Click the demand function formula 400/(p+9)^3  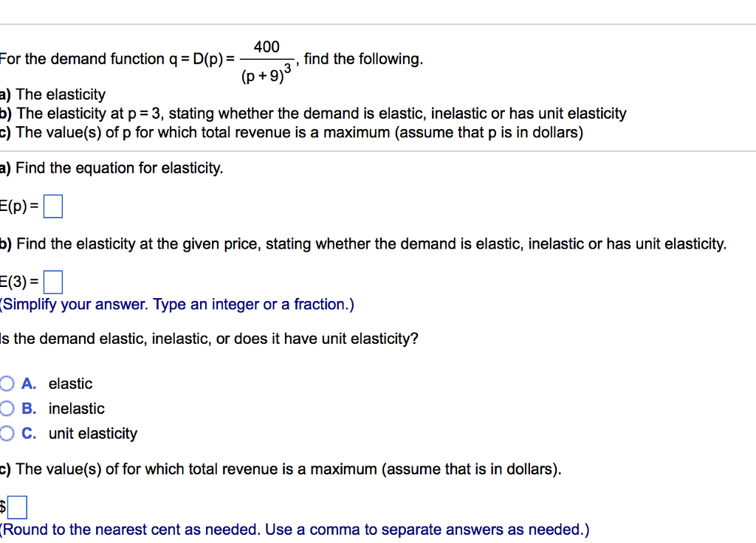coord(267,58)
